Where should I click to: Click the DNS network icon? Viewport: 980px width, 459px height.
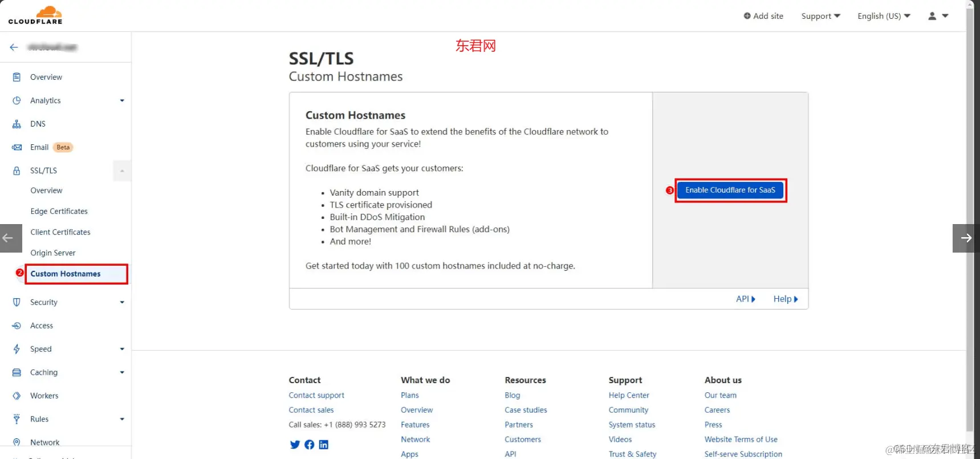click(17, 124)
